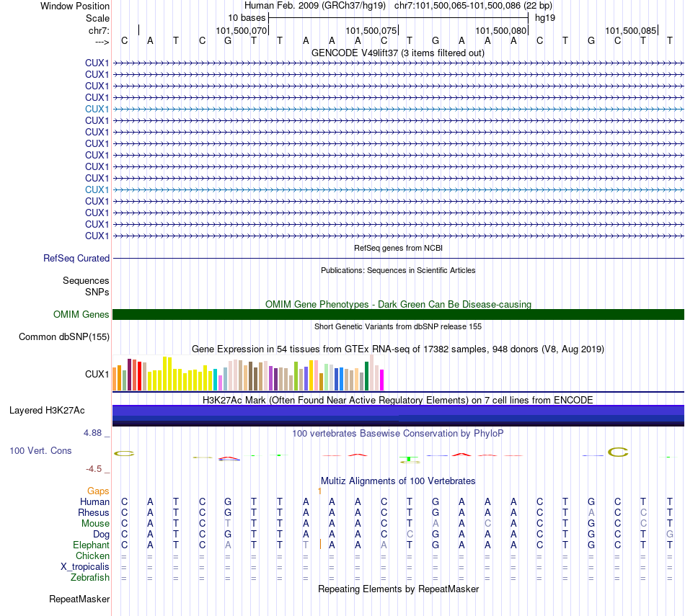Open Short Genetic Variants from dbSNP title
Screen dimensions: 685x616
pyautogui.click(x=398, y=326)
